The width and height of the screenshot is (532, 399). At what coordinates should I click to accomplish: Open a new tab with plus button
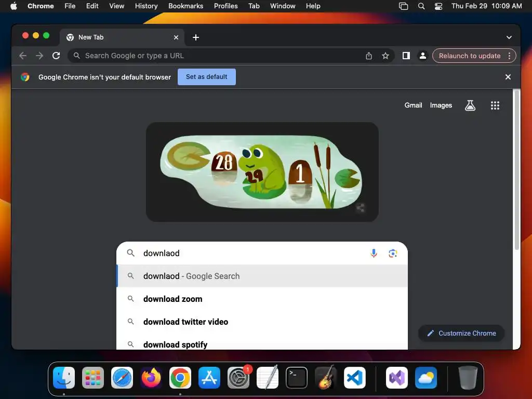click(196, 37)
